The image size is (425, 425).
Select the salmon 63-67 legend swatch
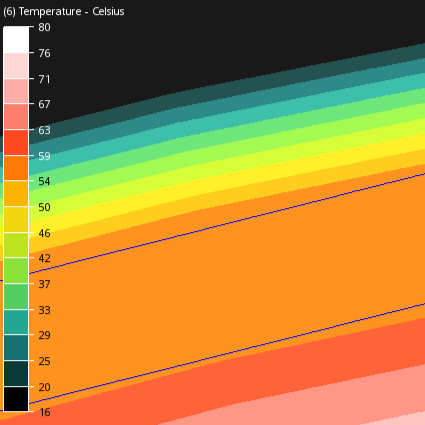(16, 117)
